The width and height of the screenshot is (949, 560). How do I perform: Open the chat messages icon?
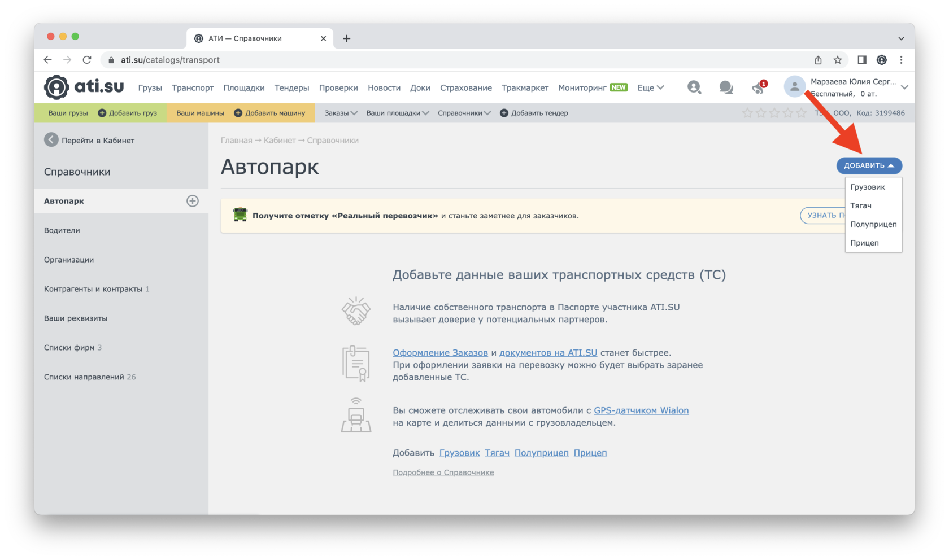(x=726, y=88)
